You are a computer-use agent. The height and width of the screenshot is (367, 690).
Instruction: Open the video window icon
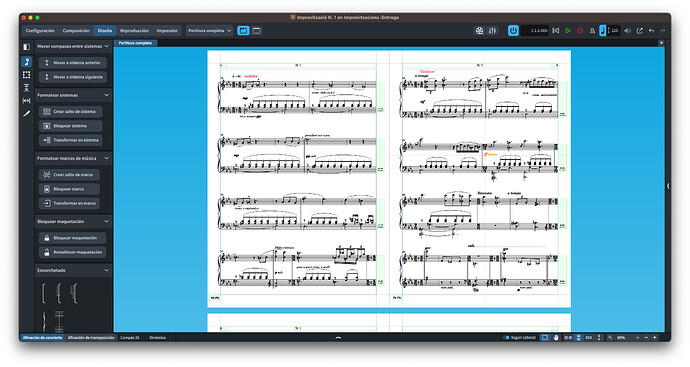pyautogui.click(x=479, y=31)
